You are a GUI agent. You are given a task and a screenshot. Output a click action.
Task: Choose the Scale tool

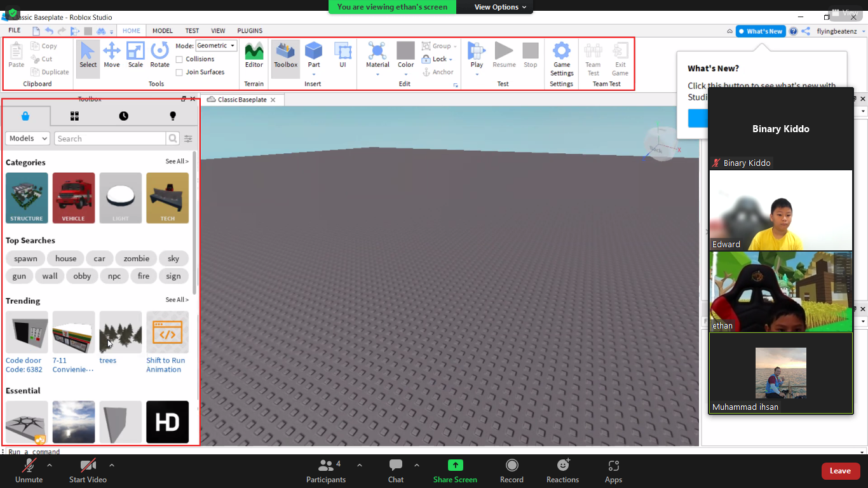pyautogui.click(x=135, y=55)
